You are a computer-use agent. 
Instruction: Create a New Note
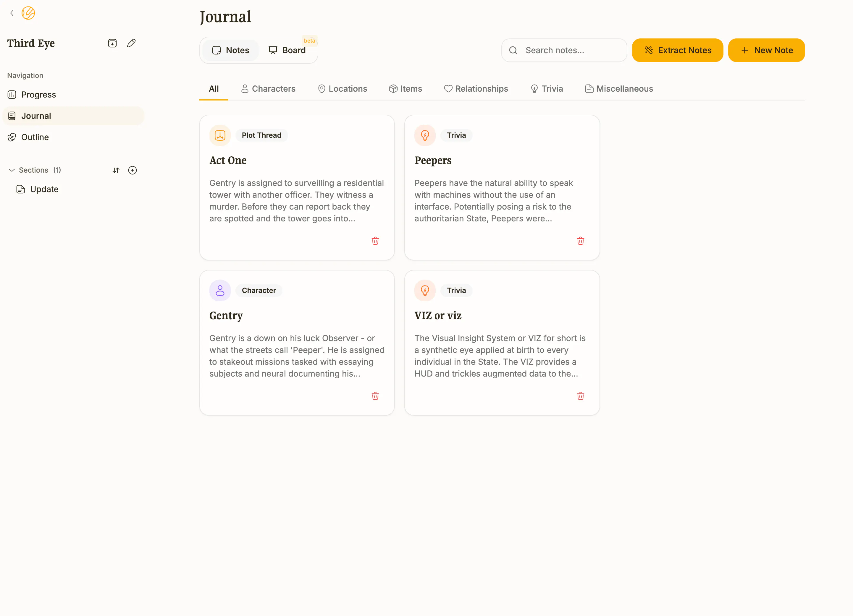click(x=767, y=50)
